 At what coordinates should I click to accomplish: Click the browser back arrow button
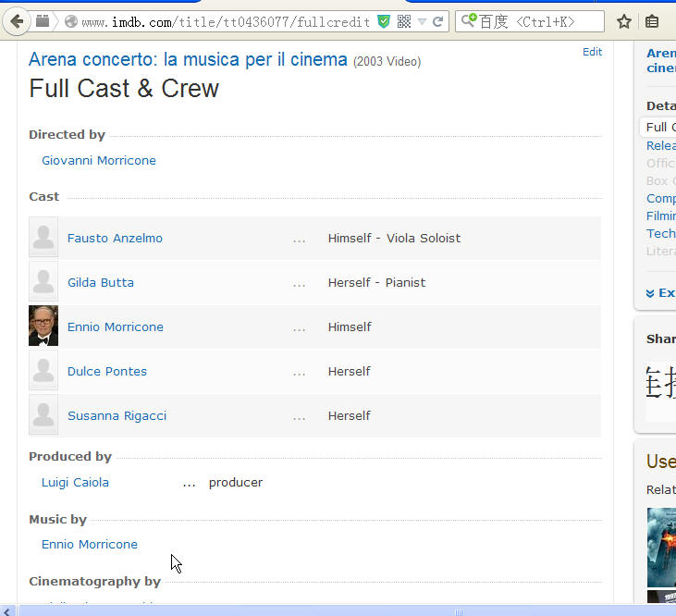point(17,21)
